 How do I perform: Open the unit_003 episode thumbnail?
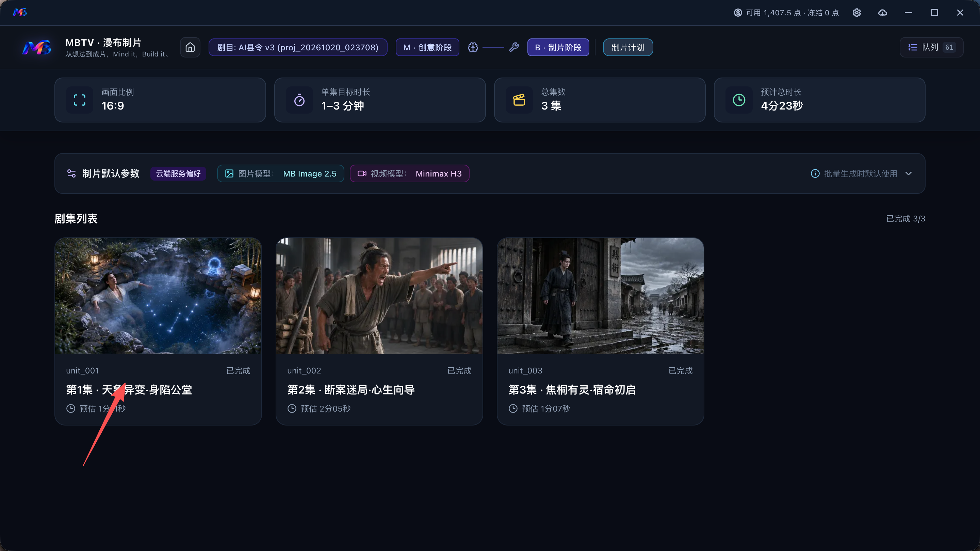click(x=600, y=296)
